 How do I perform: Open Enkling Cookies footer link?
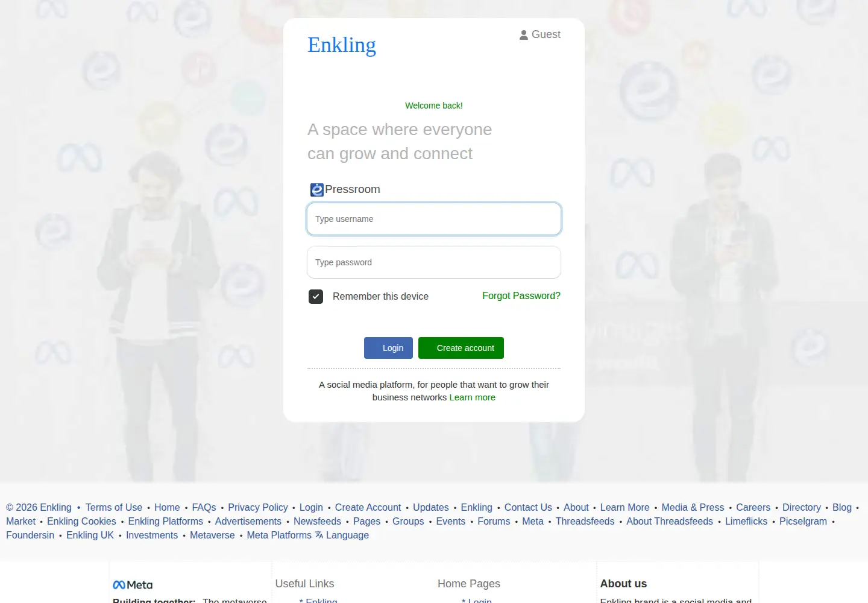pyautogui.click(x=81, y=521)
